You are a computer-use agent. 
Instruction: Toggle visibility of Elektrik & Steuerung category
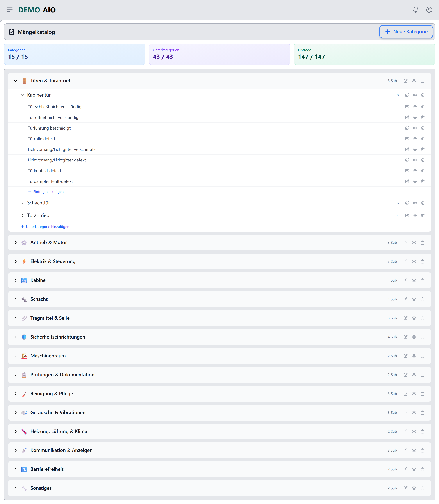(x=414, y=262)
